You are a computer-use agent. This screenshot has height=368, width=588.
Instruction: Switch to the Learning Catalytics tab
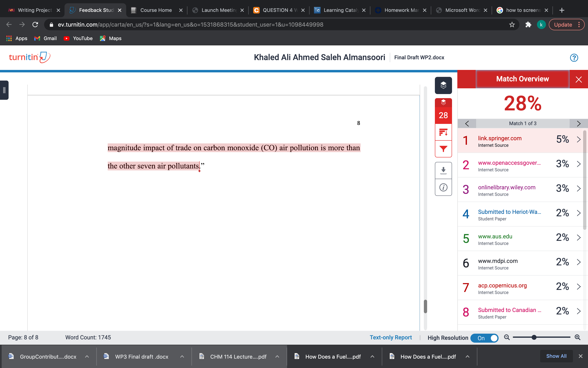340,10
